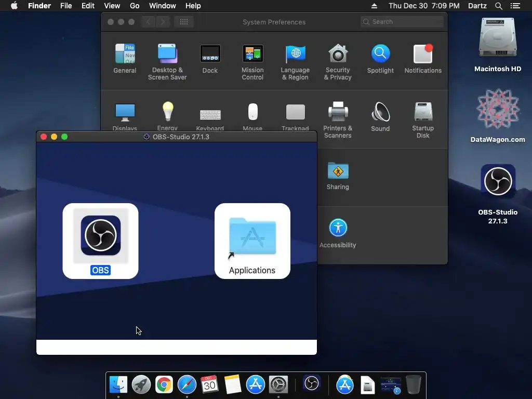Open the Go menu
This screenshot has width=532, height=399.
[x=135, y=6]
